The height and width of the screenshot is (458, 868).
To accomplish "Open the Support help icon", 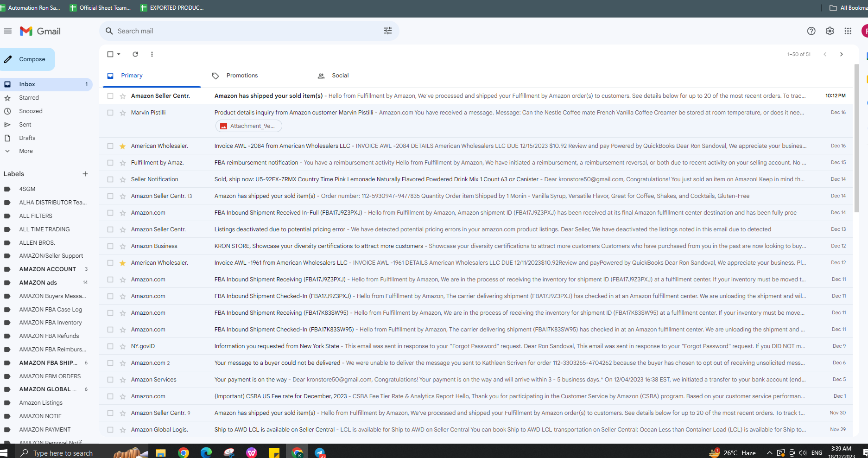I will click(811, 31).
